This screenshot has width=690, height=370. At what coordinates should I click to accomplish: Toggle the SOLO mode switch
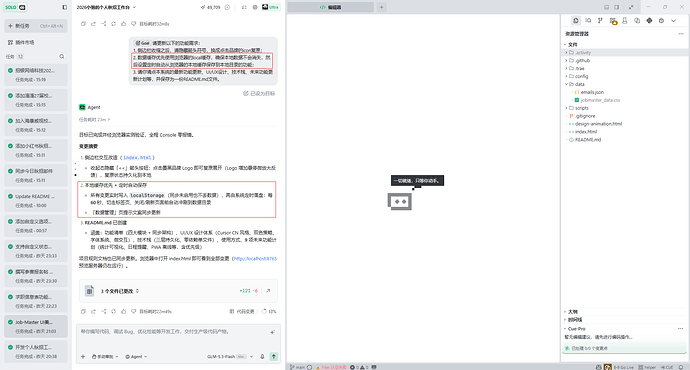pyautogui.click(x=15, y=7)
